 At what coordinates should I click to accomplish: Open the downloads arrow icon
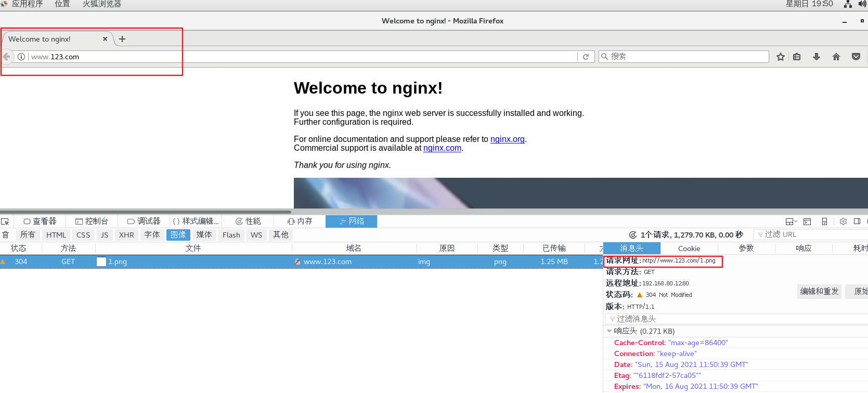point(817,57)
